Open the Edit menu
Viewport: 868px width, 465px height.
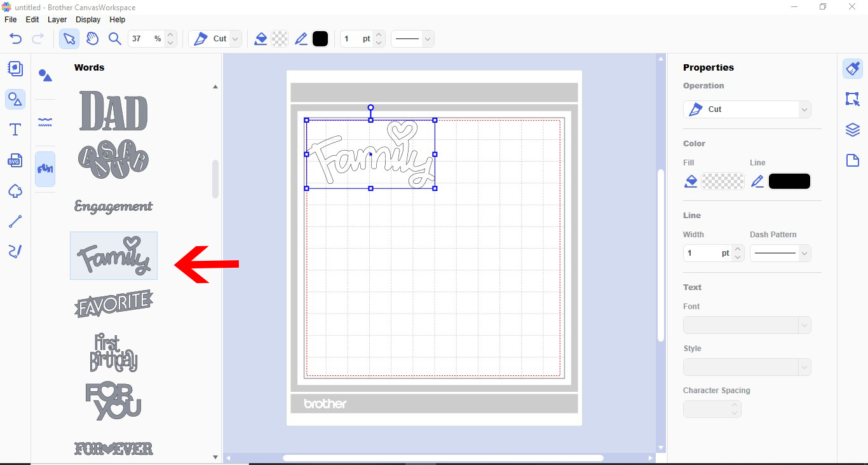[x=32, y=20]
